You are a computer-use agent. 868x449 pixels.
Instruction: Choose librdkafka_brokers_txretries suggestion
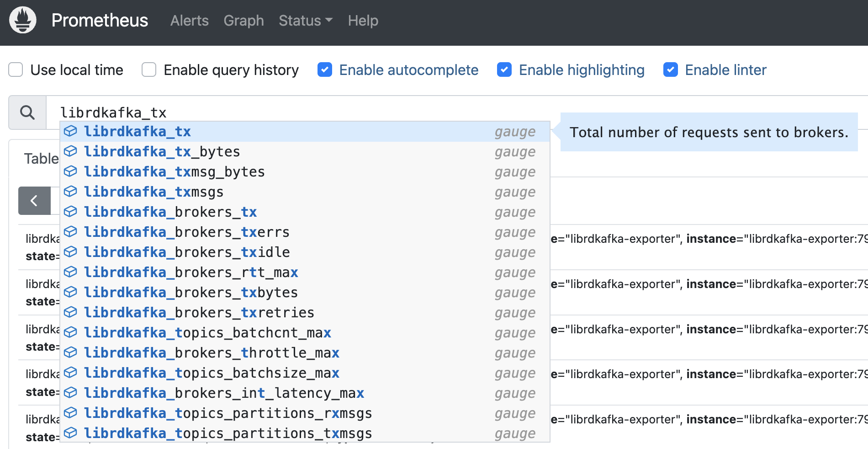(x=305, y=312)
